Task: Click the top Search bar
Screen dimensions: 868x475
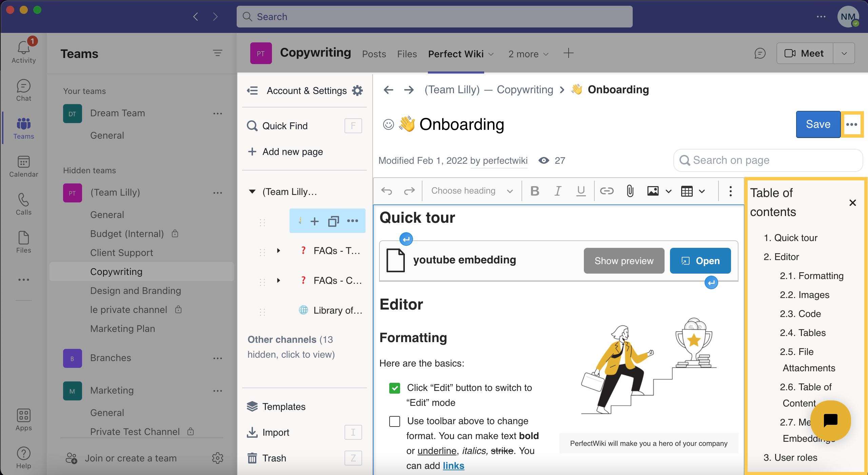Action: [434, 17]
